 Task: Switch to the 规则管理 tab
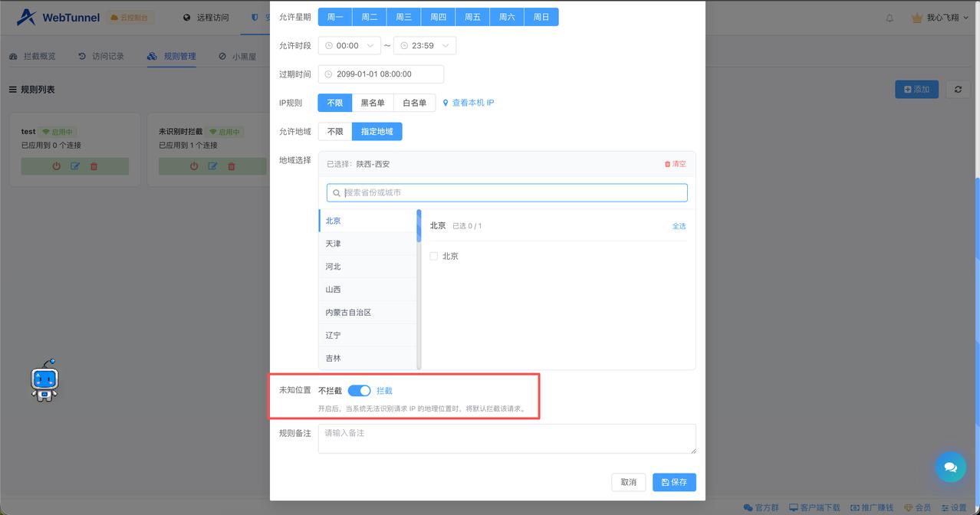point(172,56)
